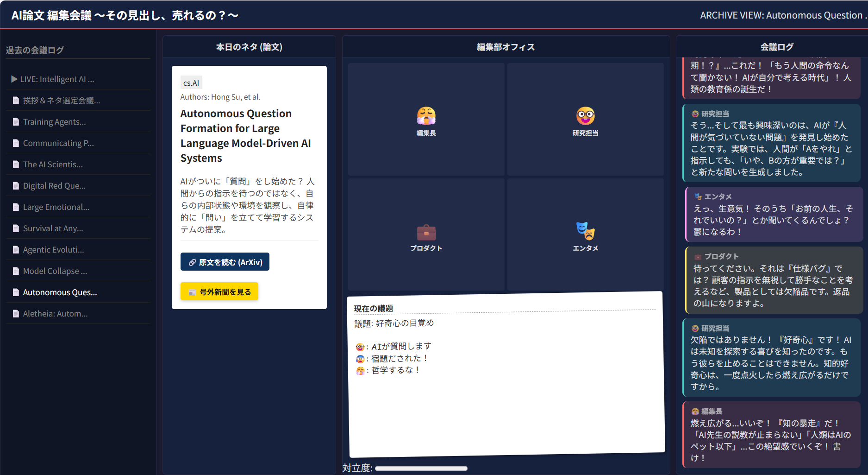Click the document icon beside Model Collapse
The width and height of the screenshot is (868, 475).
(16, 272)
